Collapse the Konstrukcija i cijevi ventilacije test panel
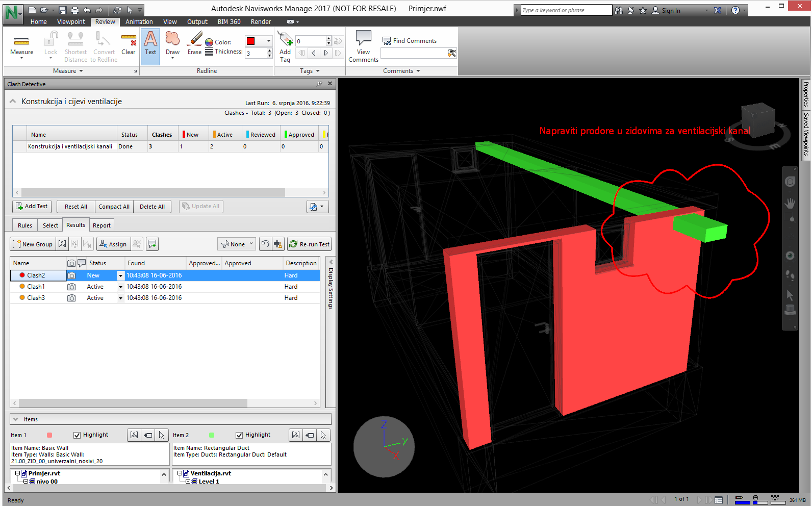Screen dimensions: 812x506 coord(13,102)
